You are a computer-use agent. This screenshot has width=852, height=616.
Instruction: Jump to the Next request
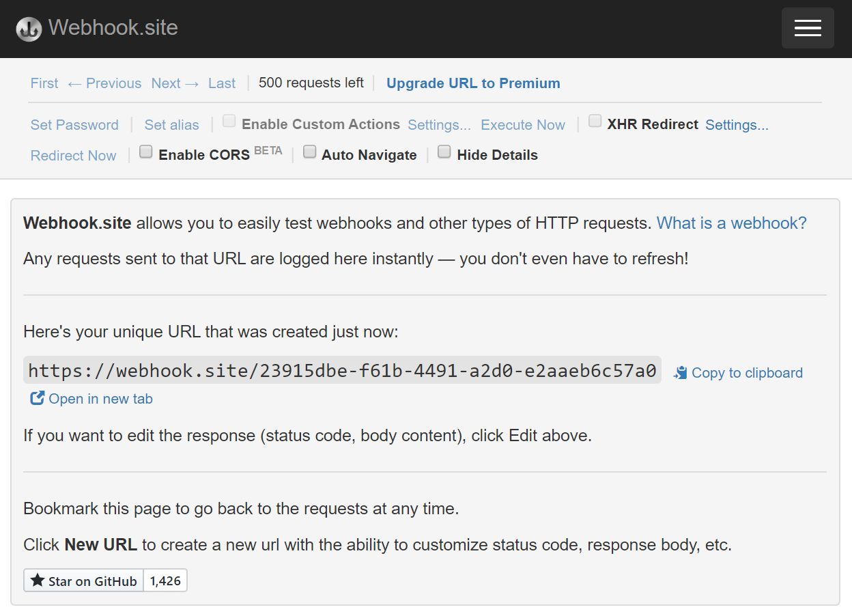(x=175, y=83)
